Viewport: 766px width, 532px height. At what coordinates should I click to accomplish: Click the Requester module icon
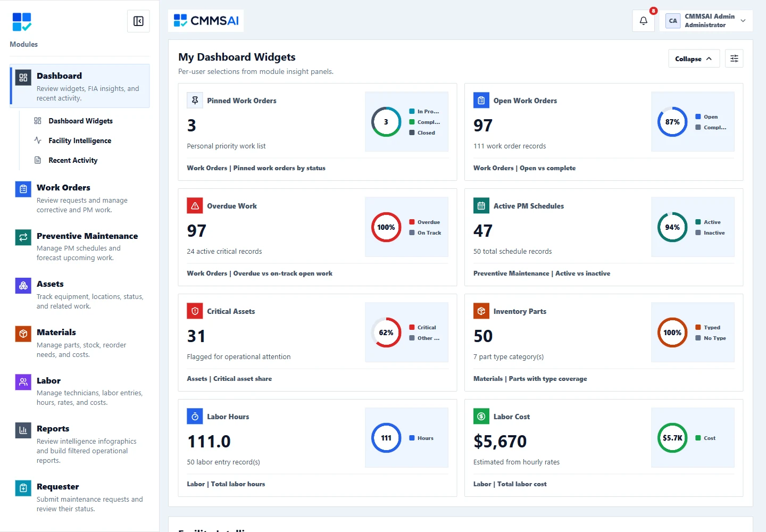[23, 488]
